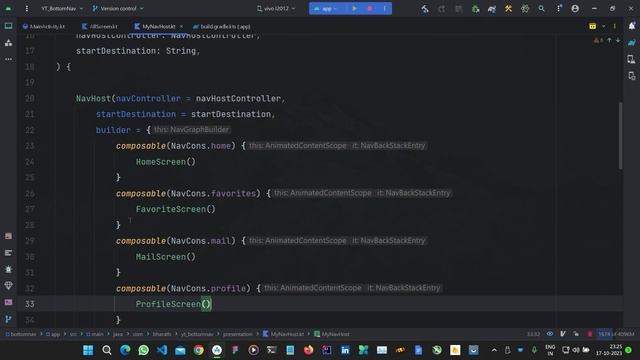Viewport: 640px width, 360px height.
Task: Run the app with the green play button
Action: (x=354, y=8)
